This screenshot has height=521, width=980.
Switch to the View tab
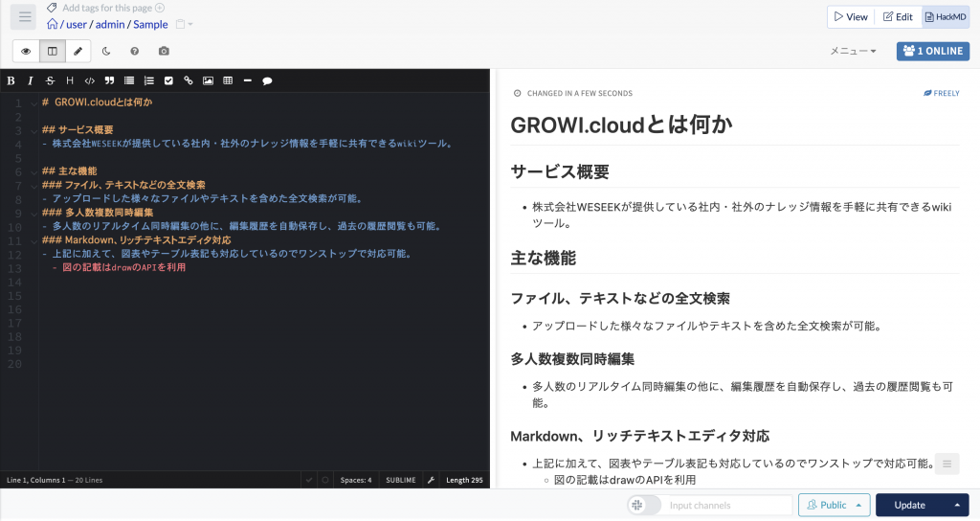pyautogui.click(x=851, y=17)
